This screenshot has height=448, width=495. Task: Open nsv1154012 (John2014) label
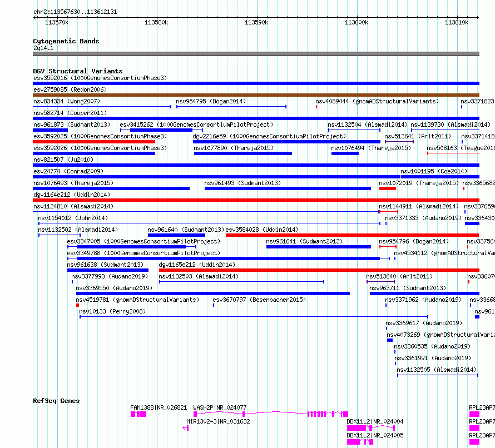(x=73, y=218)
